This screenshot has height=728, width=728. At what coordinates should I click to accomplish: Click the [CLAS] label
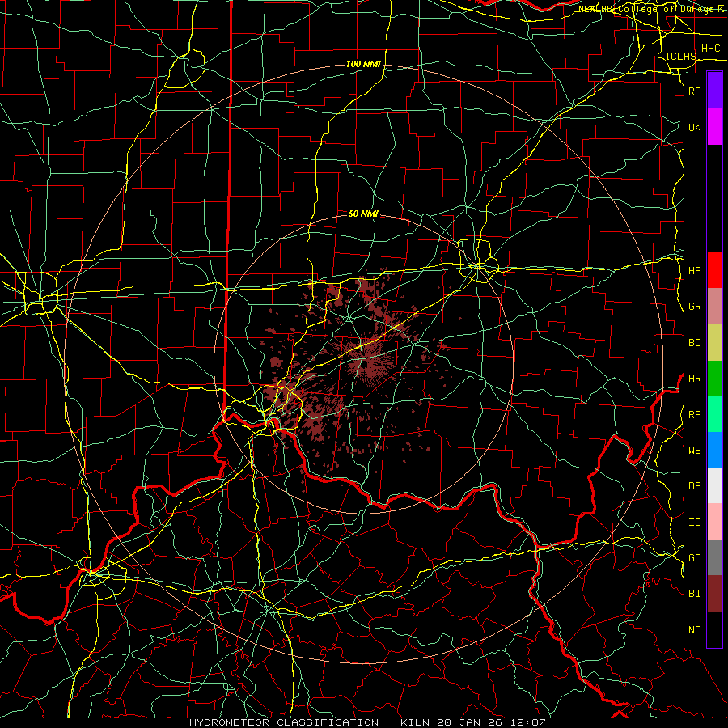[684, 56]
